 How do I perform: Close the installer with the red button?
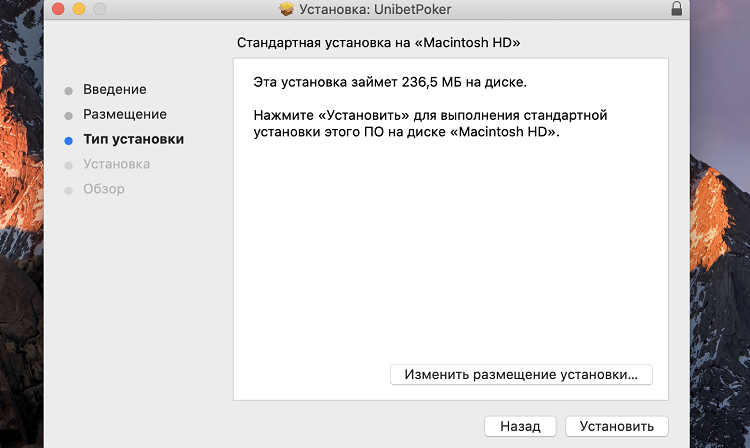57,10
